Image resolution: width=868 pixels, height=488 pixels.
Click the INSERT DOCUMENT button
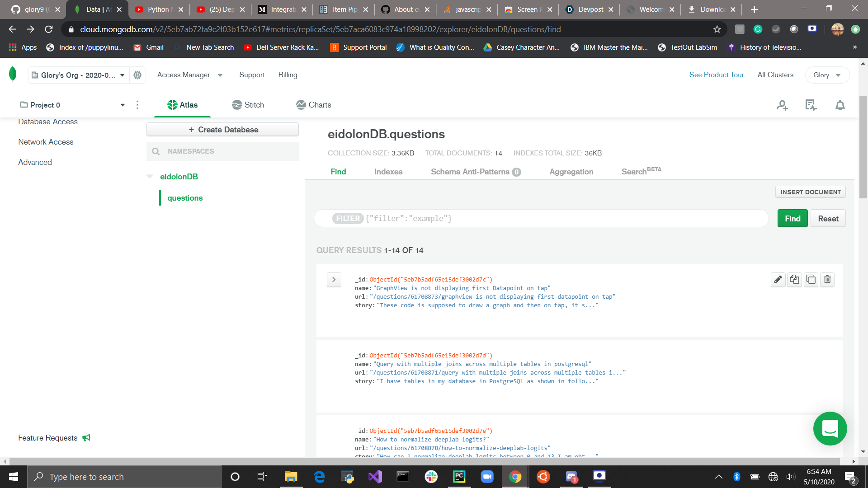click(810, 192)
